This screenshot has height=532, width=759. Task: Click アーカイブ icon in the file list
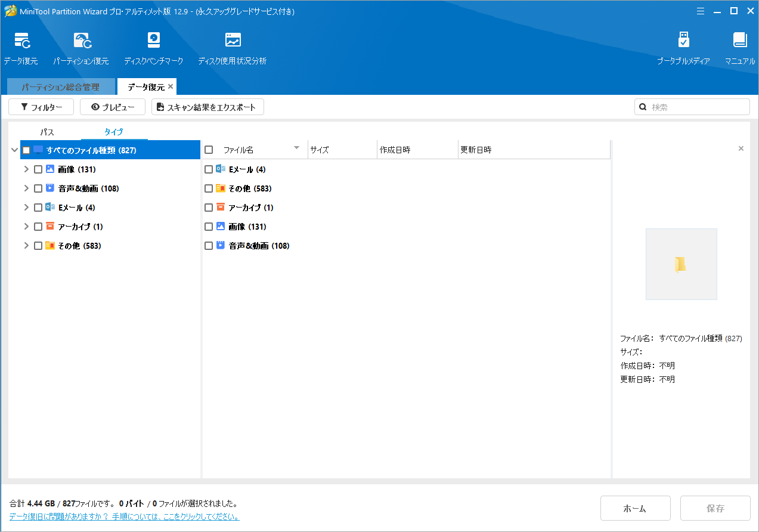pyautogui.click(x=221, y=208)
